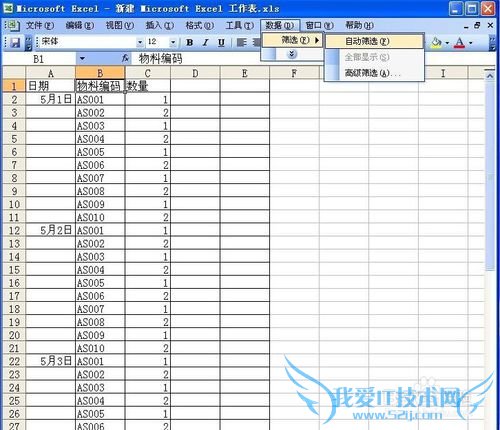
Task: Open the 视图(V) menu
Action: [120, 25]
